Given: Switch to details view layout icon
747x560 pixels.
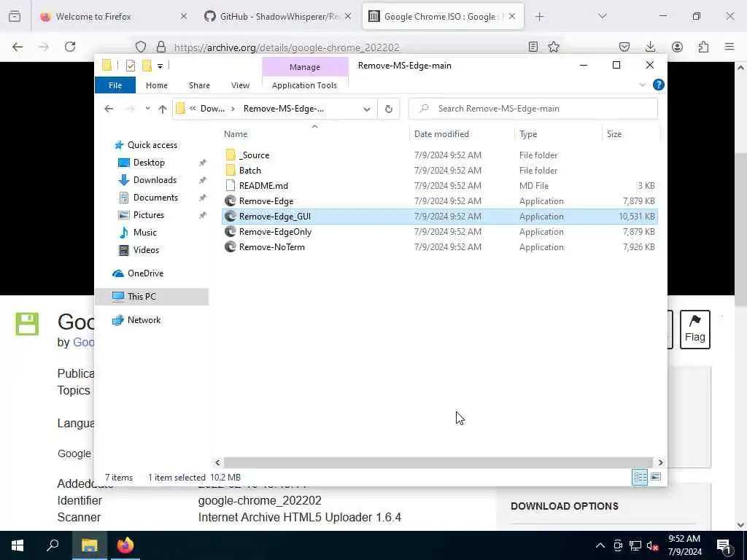Looking at the screenshot, I should pos(639,477).
